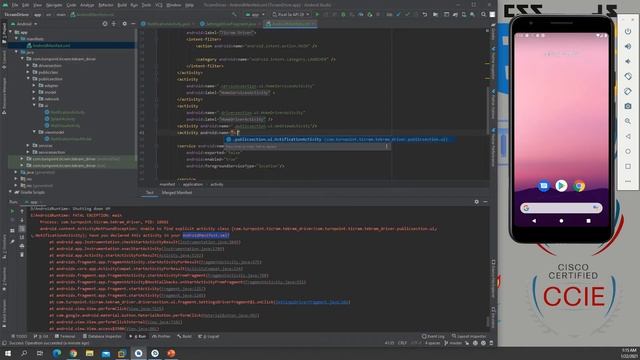Click emulator sidebar Back triangle
Screen dimensions: 640x360
pos(628,136)
